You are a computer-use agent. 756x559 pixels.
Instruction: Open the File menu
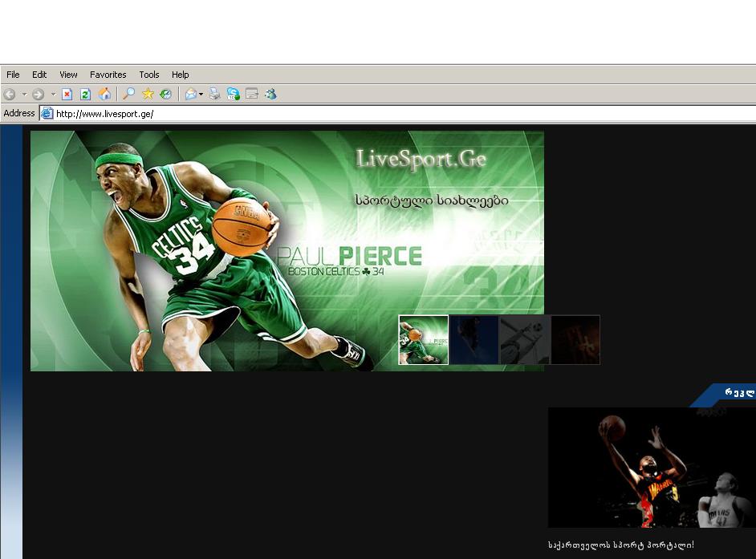(x=13, y=75)
